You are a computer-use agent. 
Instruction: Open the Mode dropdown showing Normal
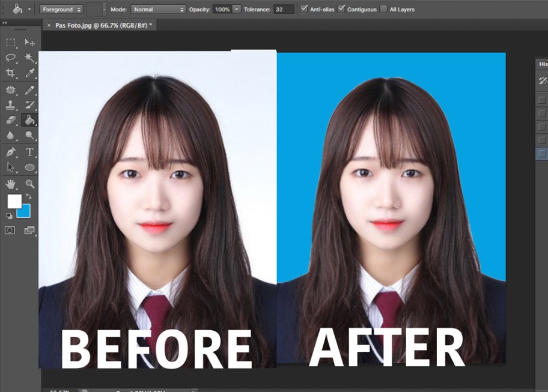coord(157,8)
